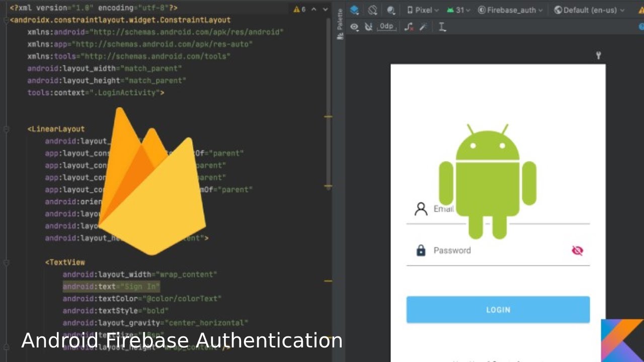644x362 pixels.
Task: Click the xmlns:app namespace line
Action: coord(140,44)
